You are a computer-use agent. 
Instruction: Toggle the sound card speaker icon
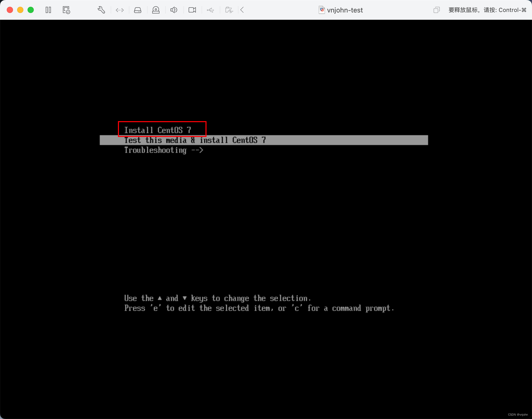174,10
